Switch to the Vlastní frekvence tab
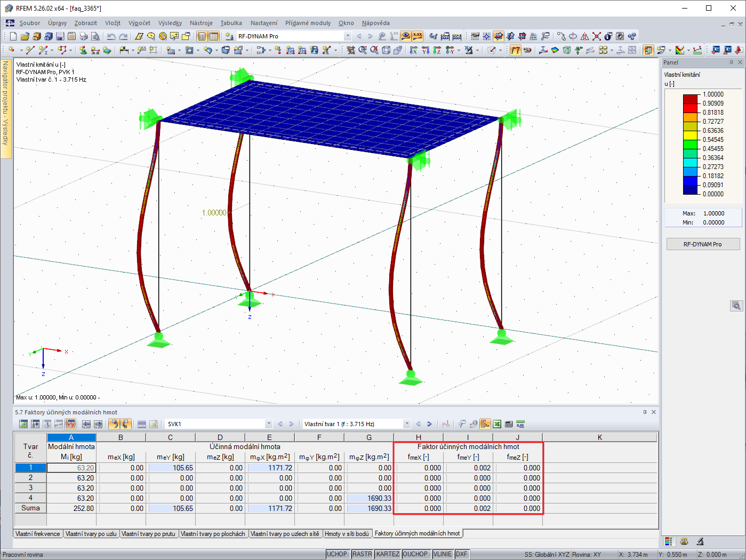746x560 pixels. click(38, 534)
